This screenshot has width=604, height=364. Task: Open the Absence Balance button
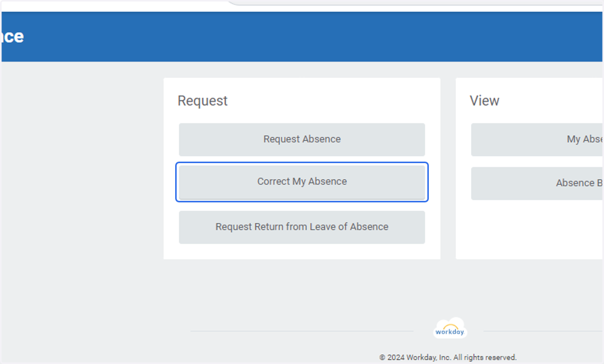click(x=537, y=183)
